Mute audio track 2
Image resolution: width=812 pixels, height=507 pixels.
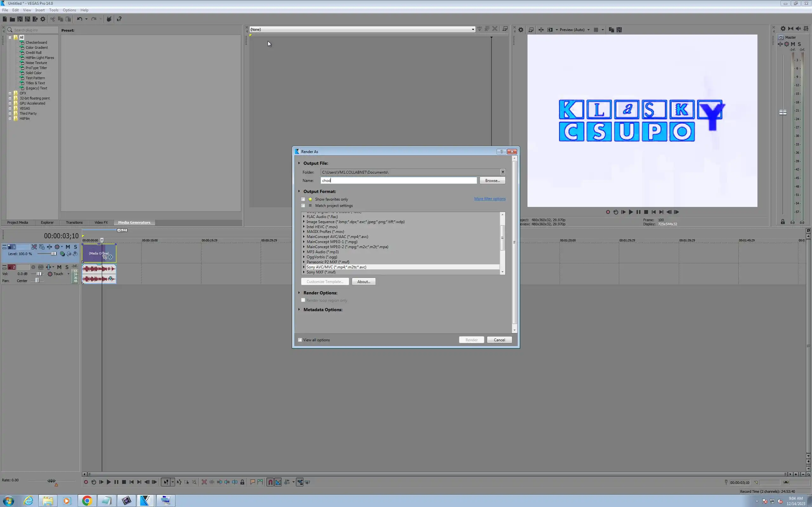tap(59, 267)
